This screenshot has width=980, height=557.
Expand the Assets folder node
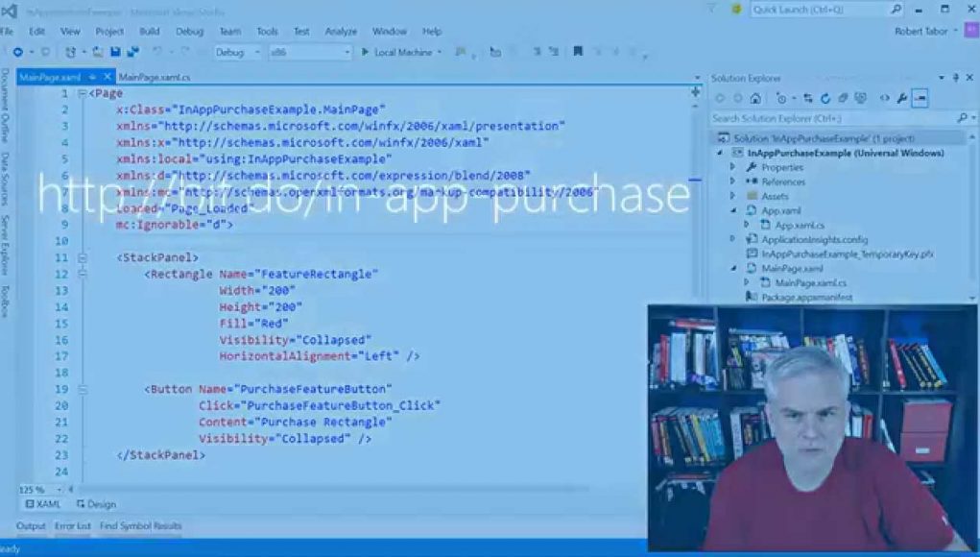coord(732,196)
